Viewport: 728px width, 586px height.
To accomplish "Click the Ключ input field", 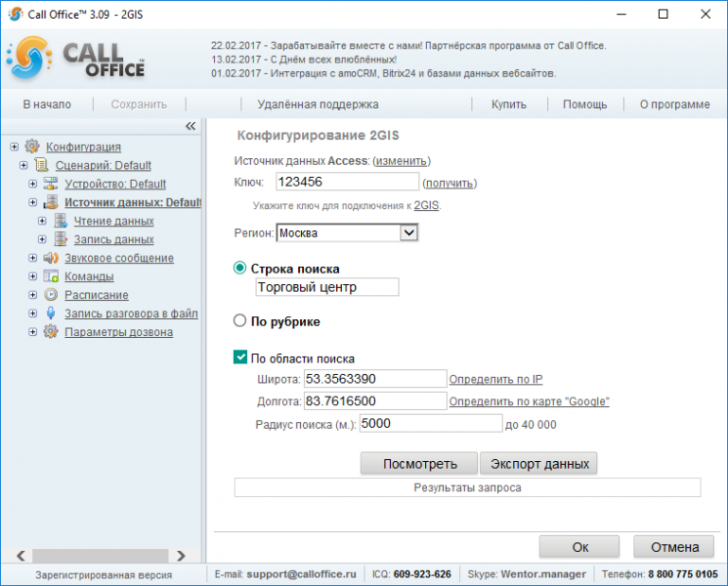I will [x=347, y=182].
